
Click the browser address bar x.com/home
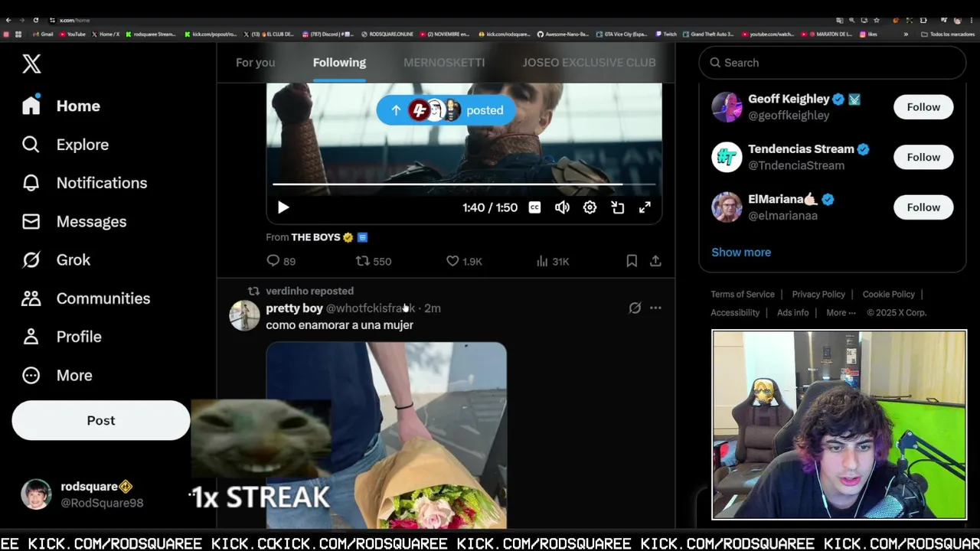[74, 20]
